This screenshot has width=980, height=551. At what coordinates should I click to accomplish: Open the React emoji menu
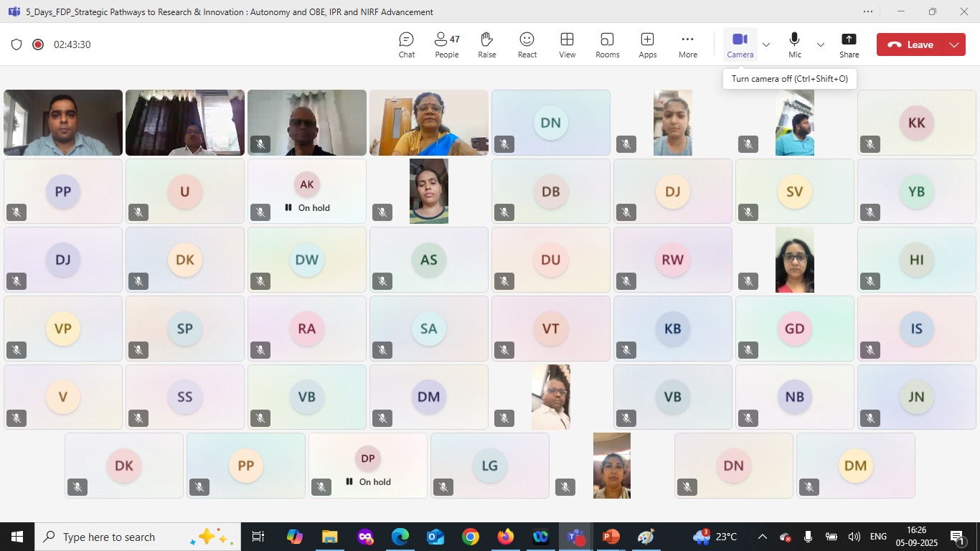pyautogui.click(x=527, y=44)
